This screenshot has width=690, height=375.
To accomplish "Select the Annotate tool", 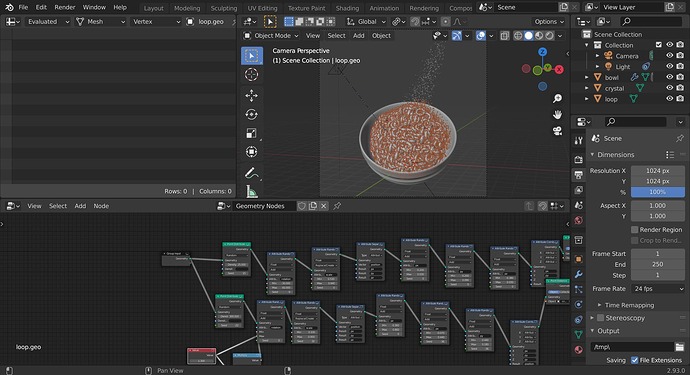I will (252, 173).
